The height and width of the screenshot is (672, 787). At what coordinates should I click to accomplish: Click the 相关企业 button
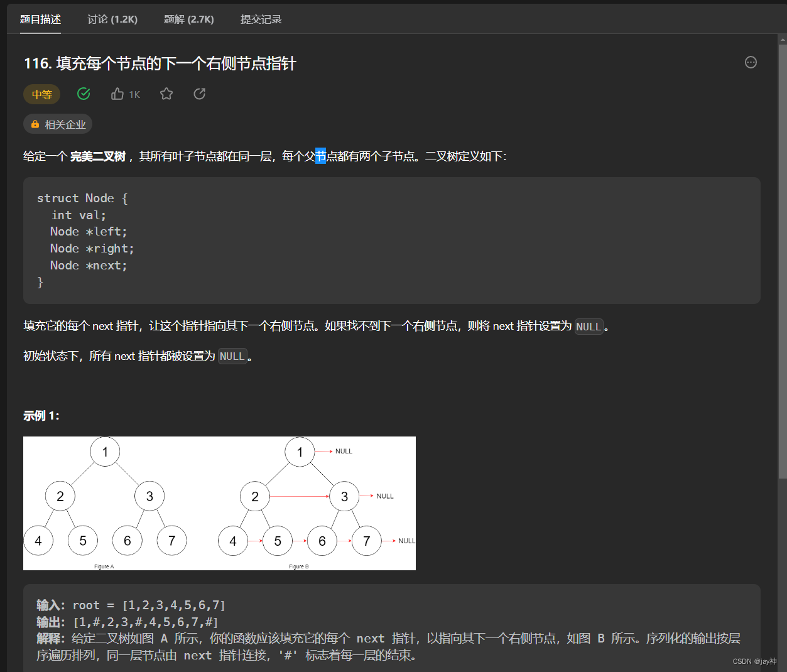point(57,124)
